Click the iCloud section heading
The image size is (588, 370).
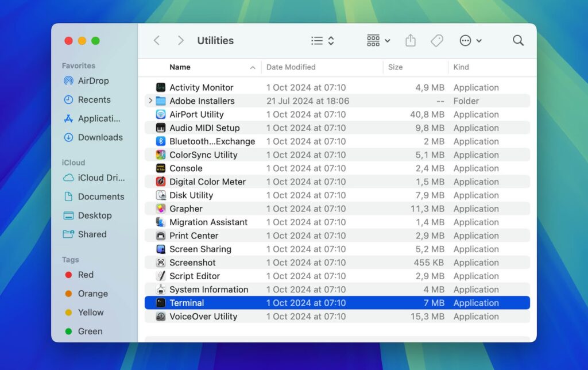click(x=73, y=163)
